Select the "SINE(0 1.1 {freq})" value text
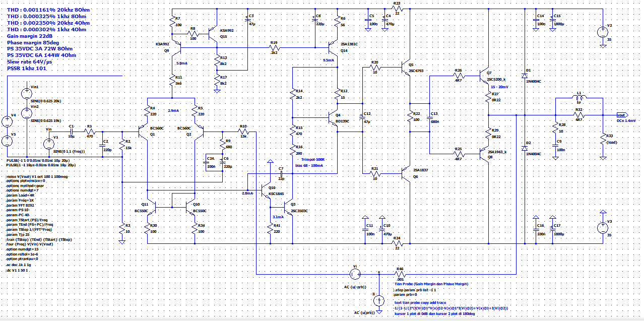The image size is (644, 321). pyautogui.click(x=69, y=151)
